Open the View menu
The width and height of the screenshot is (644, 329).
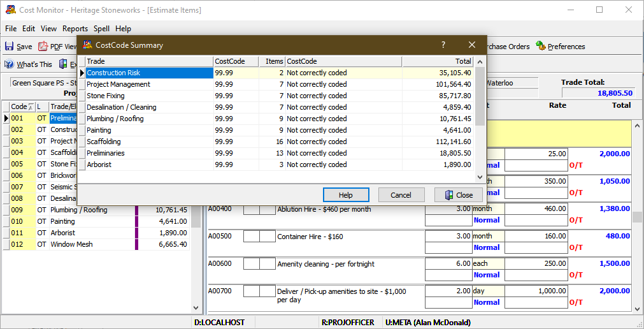coord(48,29)
